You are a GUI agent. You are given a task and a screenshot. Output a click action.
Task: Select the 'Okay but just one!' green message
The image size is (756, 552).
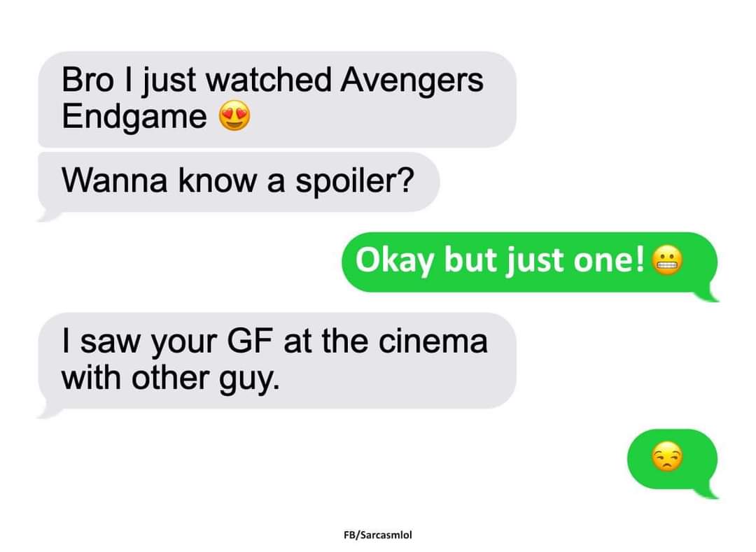529,262
